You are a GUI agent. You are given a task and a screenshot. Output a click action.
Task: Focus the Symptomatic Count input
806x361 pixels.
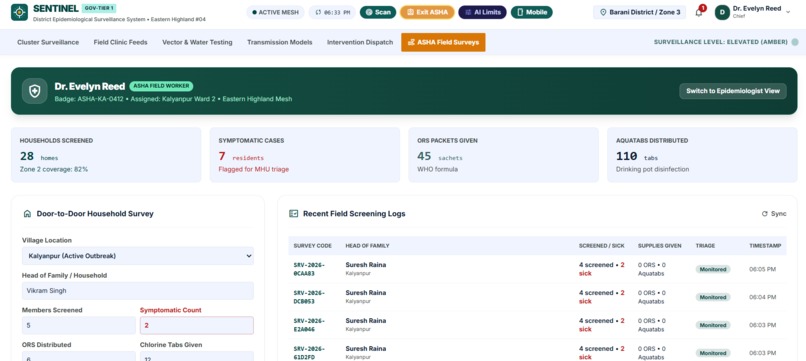pyautogui.click(x=197, y=326)
